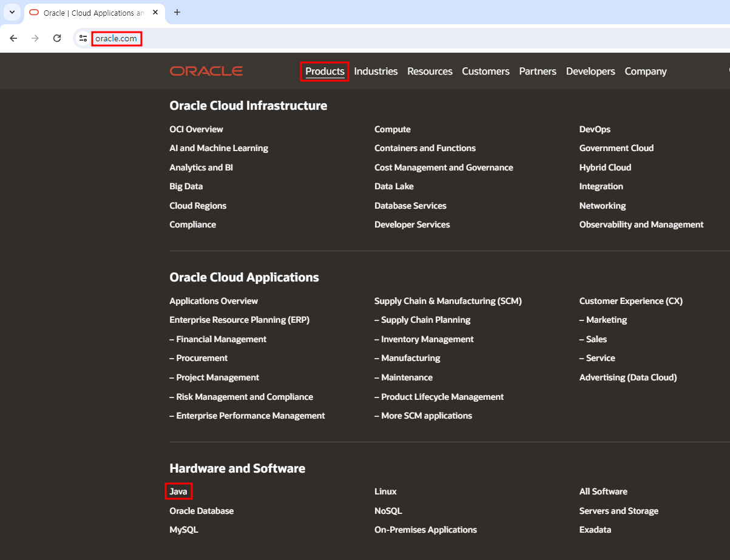
Task: Open the Linux link
Action: 385,491
